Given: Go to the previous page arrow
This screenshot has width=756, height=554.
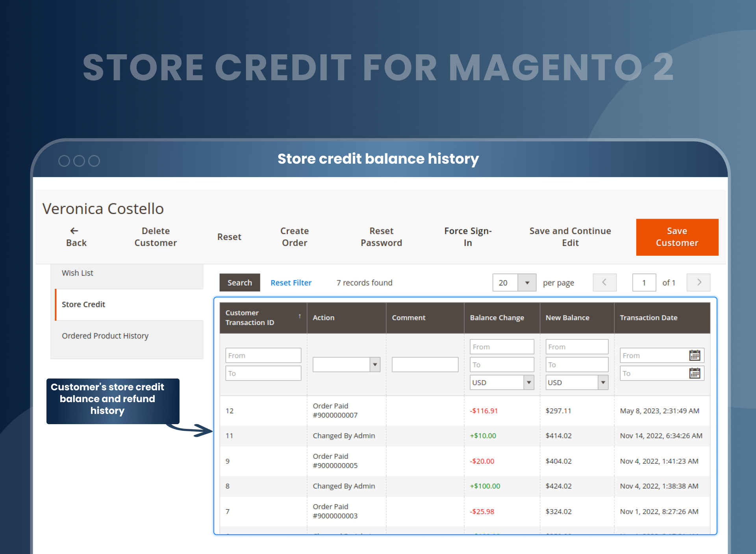Looking at the screenshot, I should pos(604,283).
